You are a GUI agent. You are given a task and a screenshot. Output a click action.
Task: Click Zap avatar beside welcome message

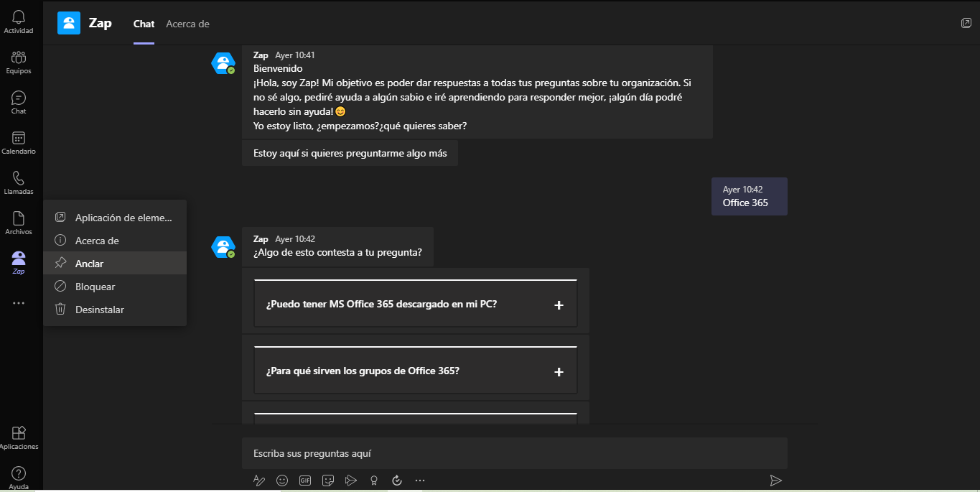(223, 63)
